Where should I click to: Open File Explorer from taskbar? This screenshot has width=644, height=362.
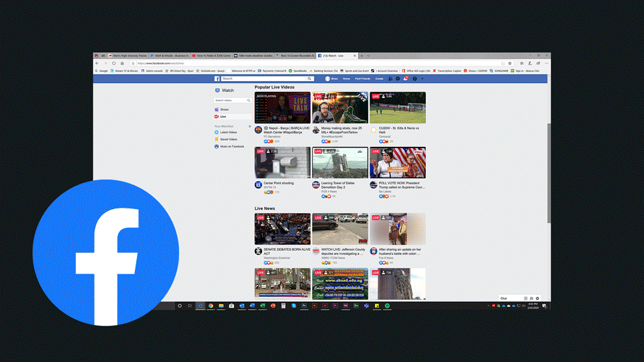coord(221,306)
